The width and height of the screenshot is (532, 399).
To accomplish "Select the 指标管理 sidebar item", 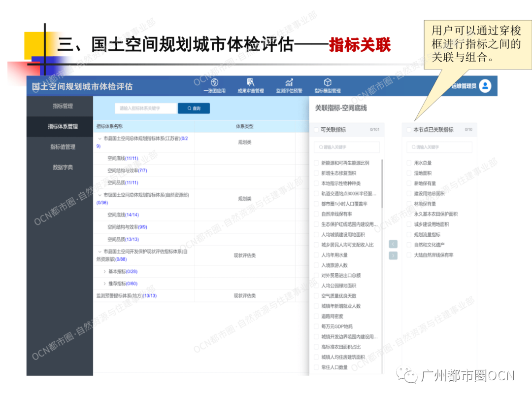I will (x=60, y=106).
